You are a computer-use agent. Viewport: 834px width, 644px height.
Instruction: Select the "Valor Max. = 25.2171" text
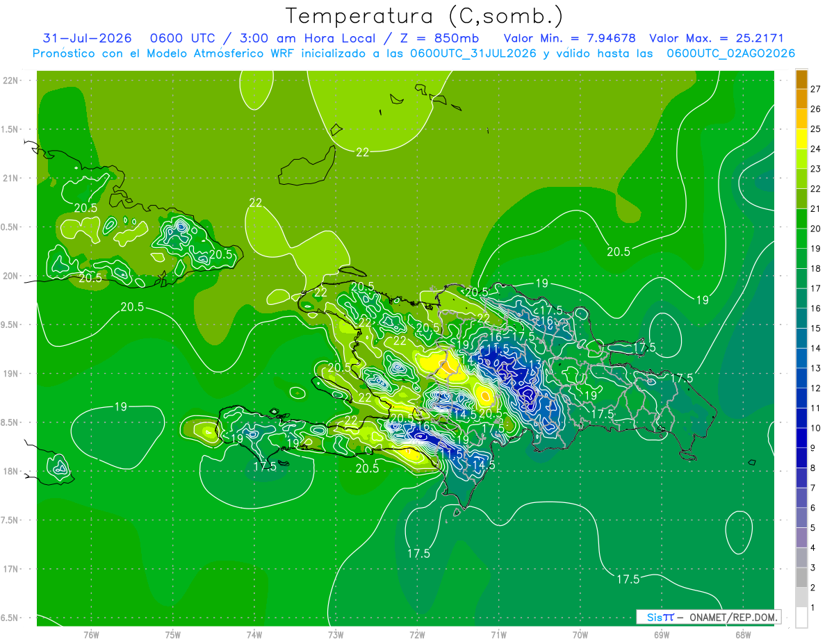coord(716,38)
